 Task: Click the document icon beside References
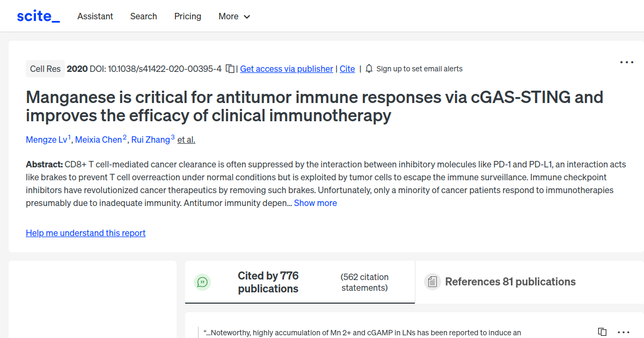(x=432, y=281)
